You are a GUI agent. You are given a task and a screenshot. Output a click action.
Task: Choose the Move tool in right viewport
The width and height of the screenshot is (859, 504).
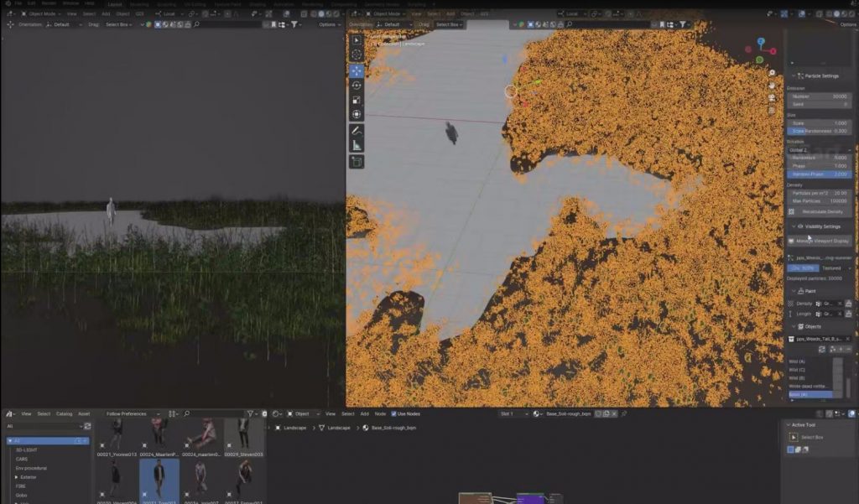coord(357,71)
